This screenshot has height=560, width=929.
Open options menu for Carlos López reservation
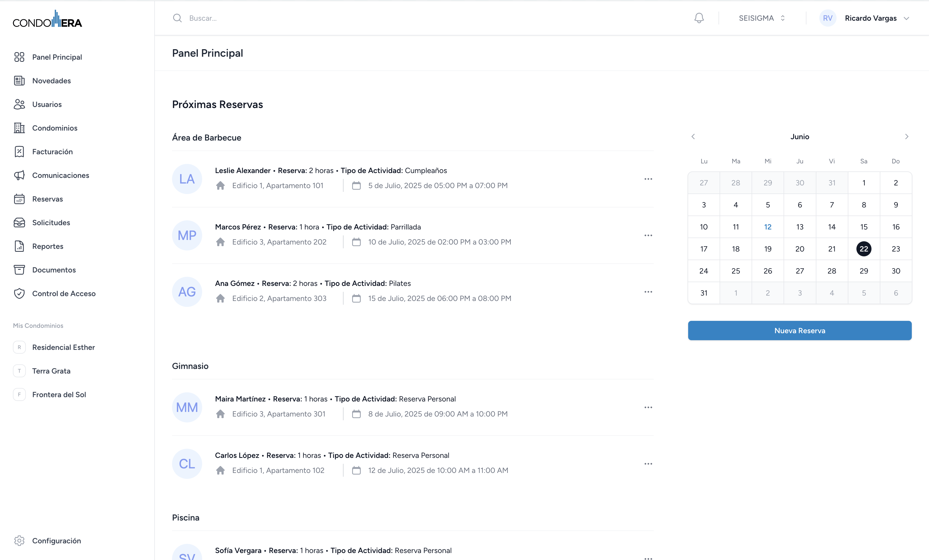tap(648, 464)
